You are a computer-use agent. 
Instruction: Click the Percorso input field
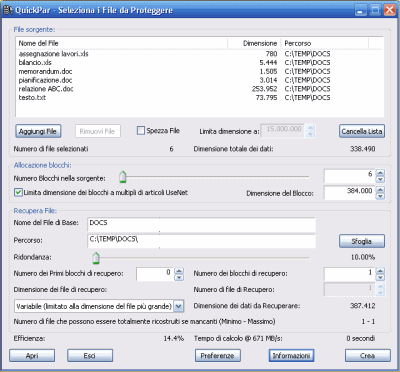tap(202, 241)
